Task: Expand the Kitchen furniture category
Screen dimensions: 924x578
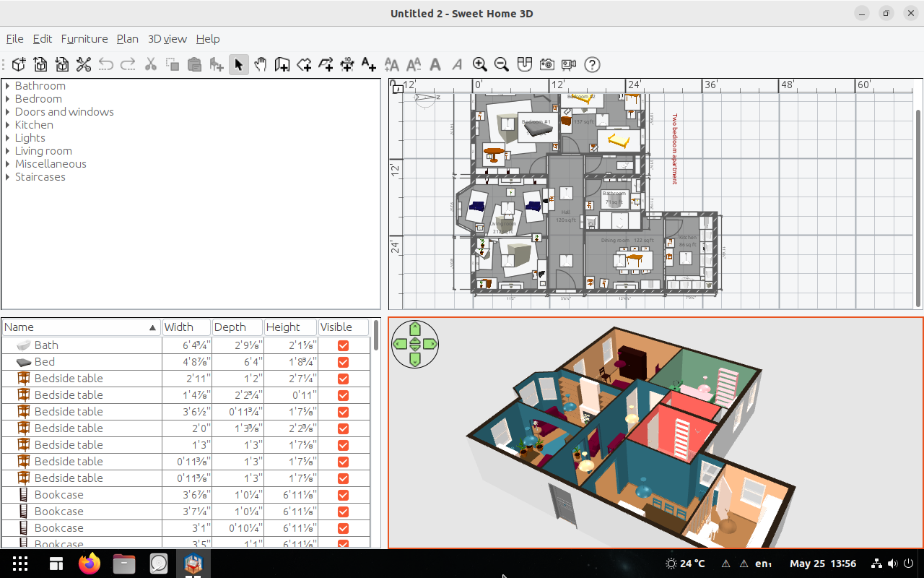Action: point(8,125)
